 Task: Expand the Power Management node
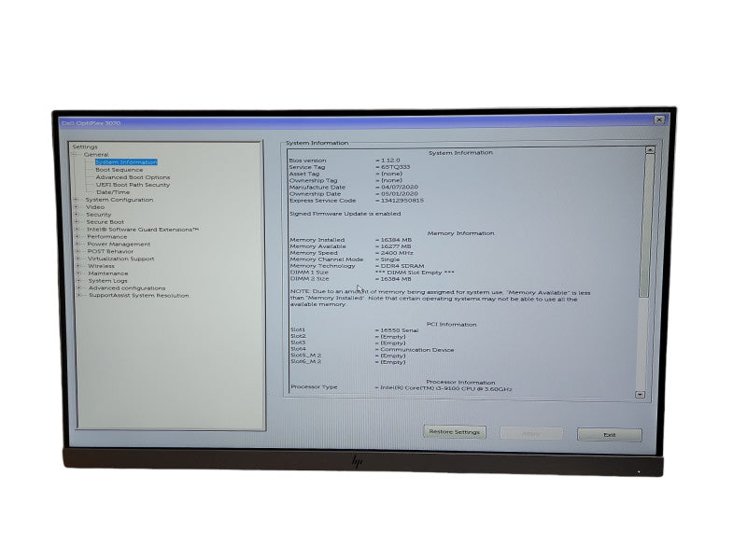[x=78, y=245]
